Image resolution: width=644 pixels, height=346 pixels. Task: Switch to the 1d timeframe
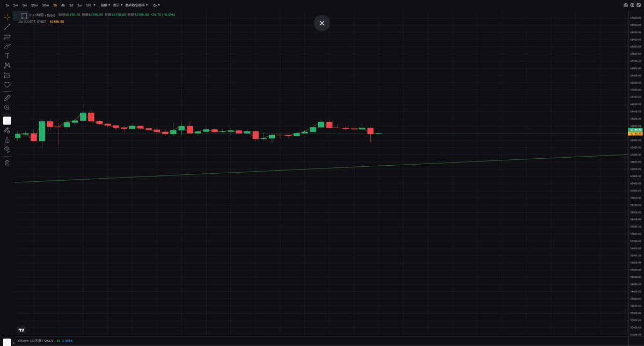click(x=71, y=5)
